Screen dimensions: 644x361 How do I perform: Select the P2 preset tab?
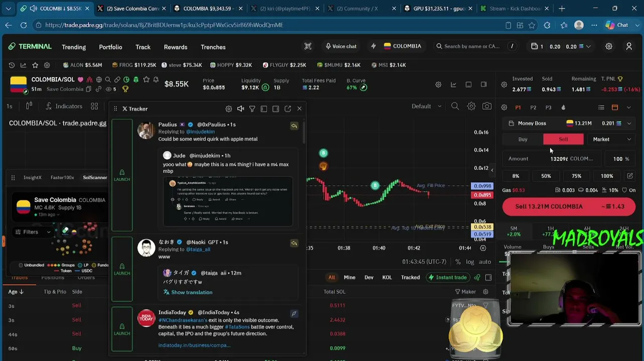[533, 107]
